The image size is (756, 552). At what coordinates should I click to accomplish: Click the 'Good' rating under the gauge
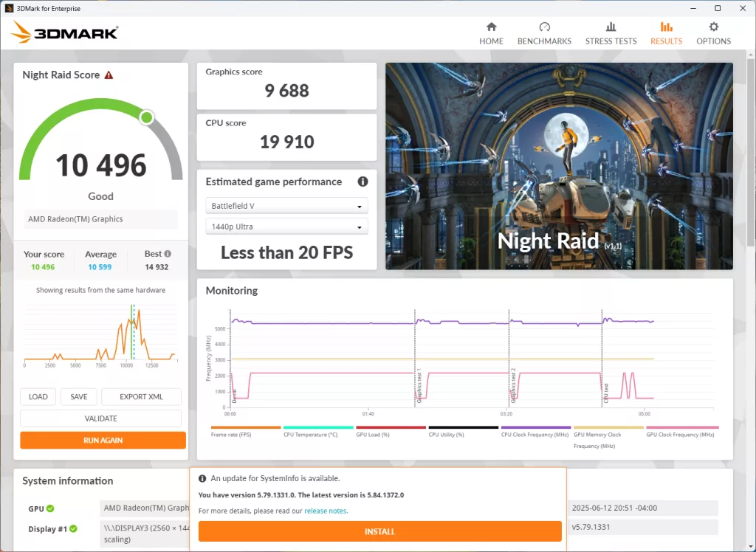(x=100, y=196)
